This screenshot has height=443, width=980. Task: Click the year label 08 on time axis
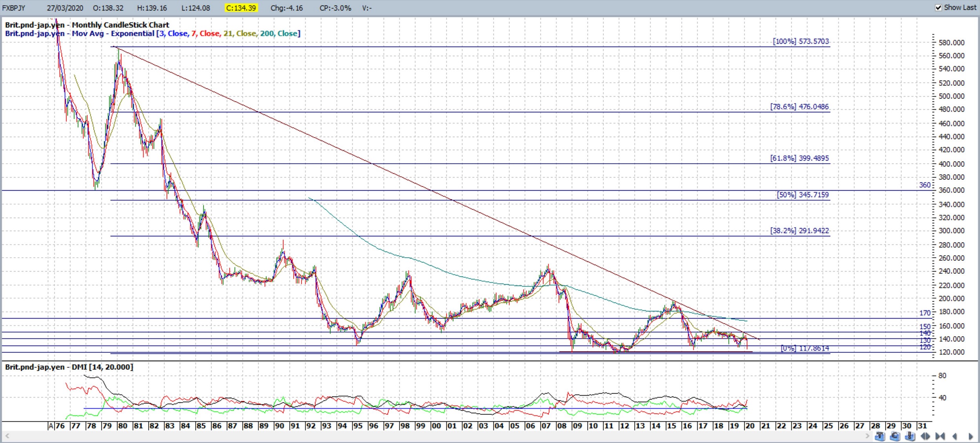click(x=561, y=426)
